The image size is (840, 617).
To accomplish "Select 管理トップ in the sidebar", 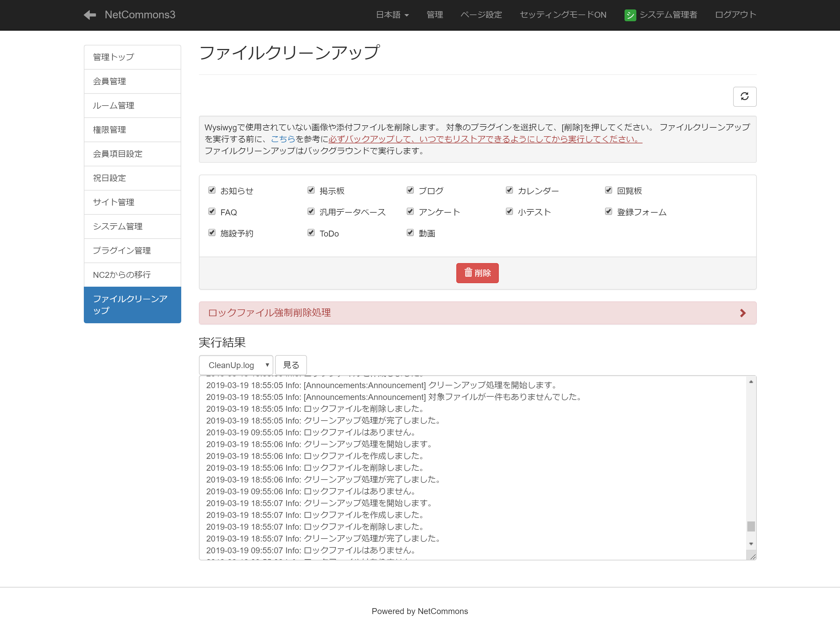I will tap(132, 57).
